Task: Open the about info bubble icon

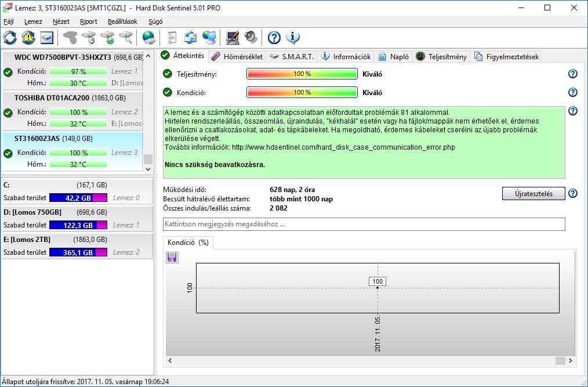Action: tap(293, 38)
